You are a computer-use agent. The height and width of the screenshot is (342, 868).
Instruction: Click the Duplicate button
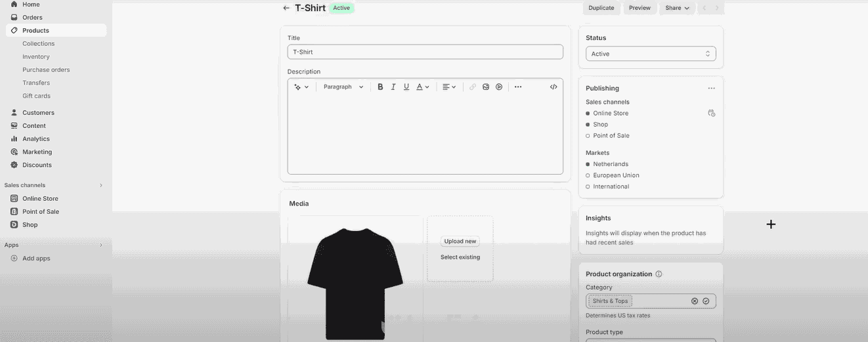601,8
